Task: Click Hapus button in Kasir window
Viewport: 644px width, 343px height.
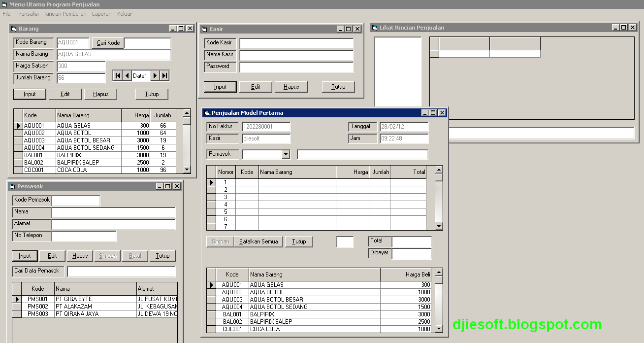Action: coord(291,87)
